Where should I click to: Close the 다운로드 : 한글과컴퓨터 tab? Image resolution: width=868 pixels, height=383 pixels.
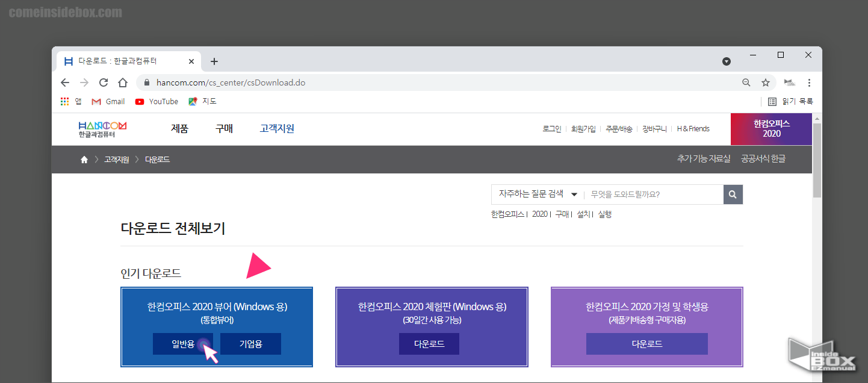click(191, 61)
